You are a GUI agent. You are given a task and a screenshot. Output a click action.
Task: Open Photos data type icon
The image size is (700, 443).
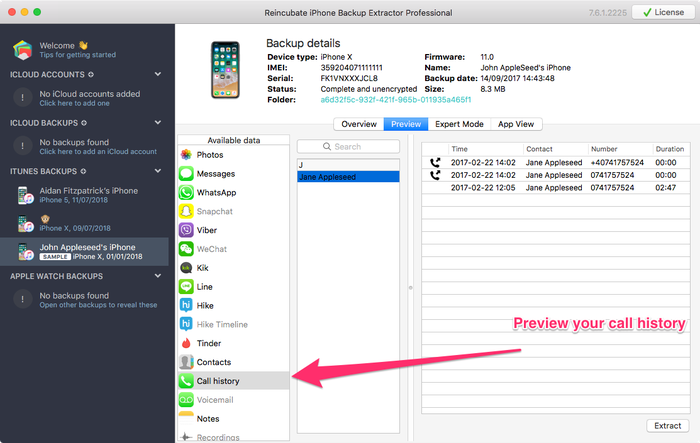tap(186, 155)
